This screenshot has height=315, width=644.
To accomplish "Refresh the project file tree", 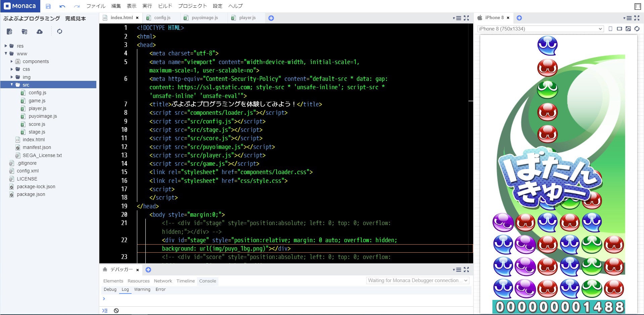I will click(x=60, y=32).
